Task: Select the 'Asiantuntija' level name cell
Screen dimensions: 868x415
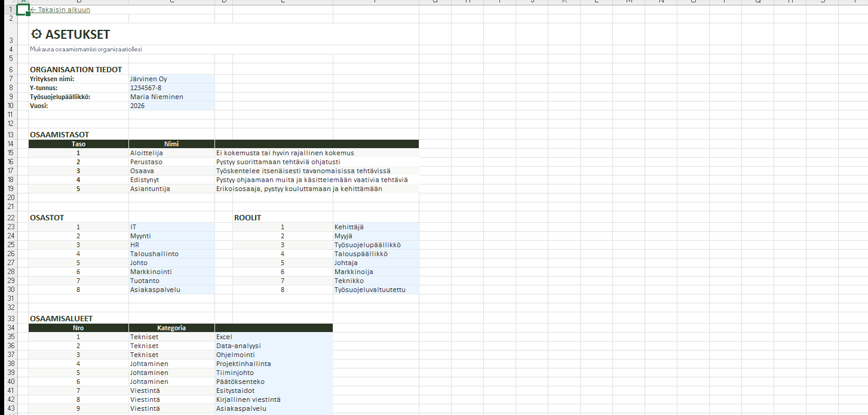Action: [171, 189]
